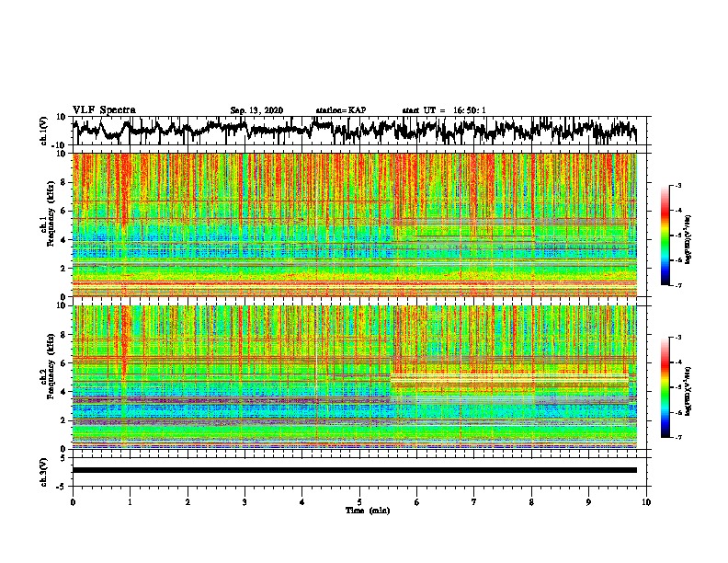Viewport: 728px width, 563px height.
Task: Click time axis tick label "4"
Action: click(x=302, y=502)
